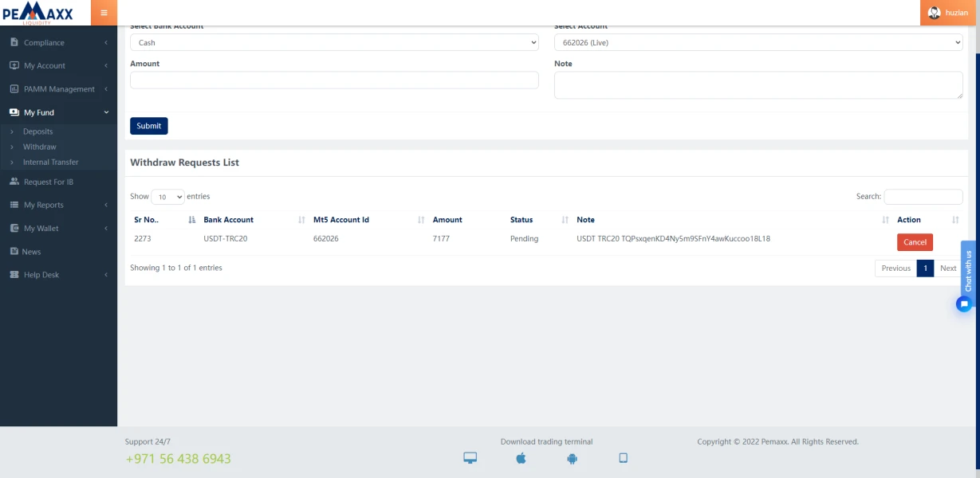Sort table by Status column arrows

coord(565,220)
